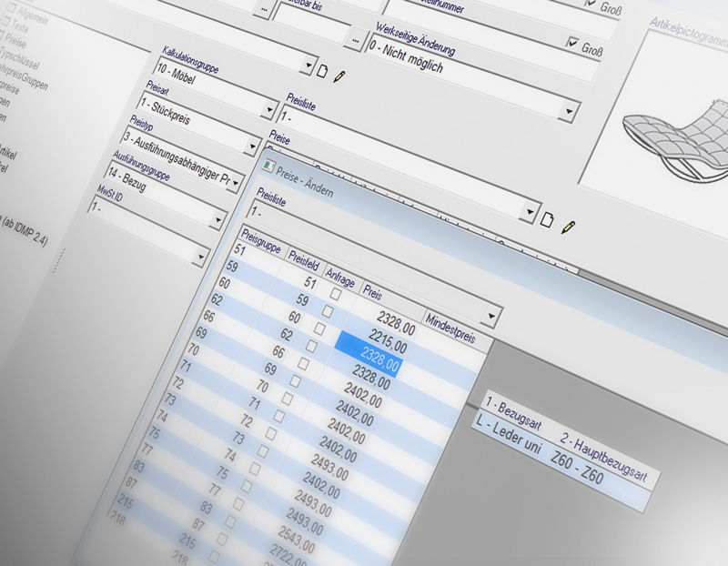Screen dimensions: 728x566
Task: Tick Anfrage checkbox for Preisfeld 71
Action: (x=278, y=416)
